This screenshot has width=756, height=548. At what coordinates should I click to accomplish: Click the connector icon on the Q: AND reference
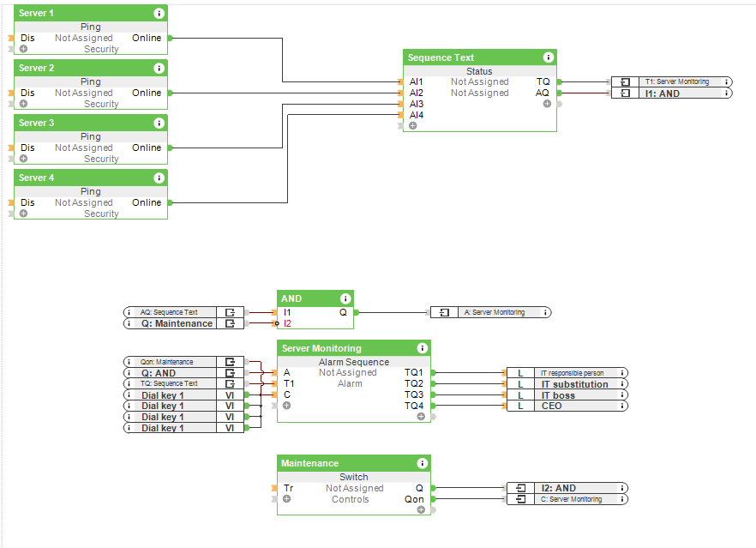(229, 372)
